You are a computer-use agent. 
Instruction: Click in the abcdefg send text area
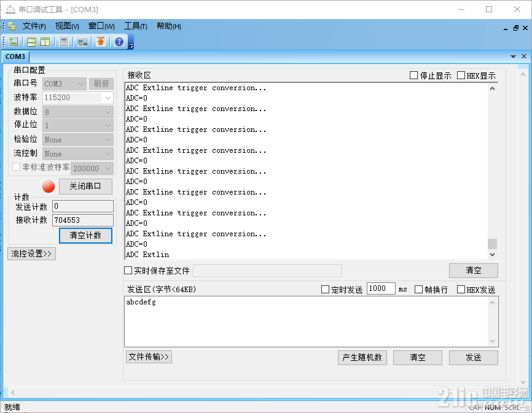[x=306, y=321]
